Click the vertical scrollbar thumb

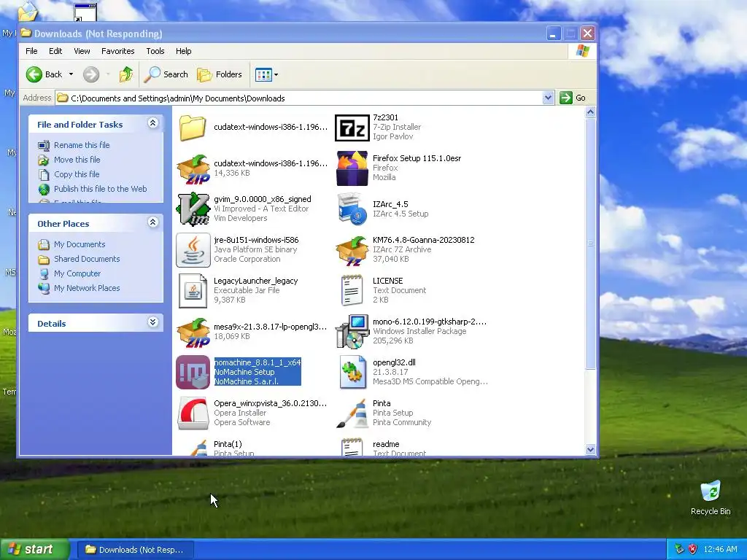coord(590,244)
